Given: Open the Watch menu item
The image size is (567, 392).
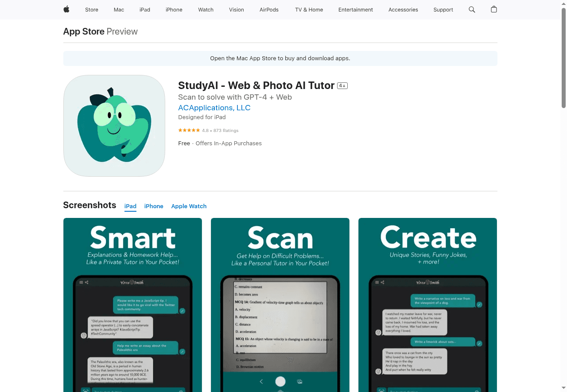Looking at the screenshot, I should click(x=206, y=9).
